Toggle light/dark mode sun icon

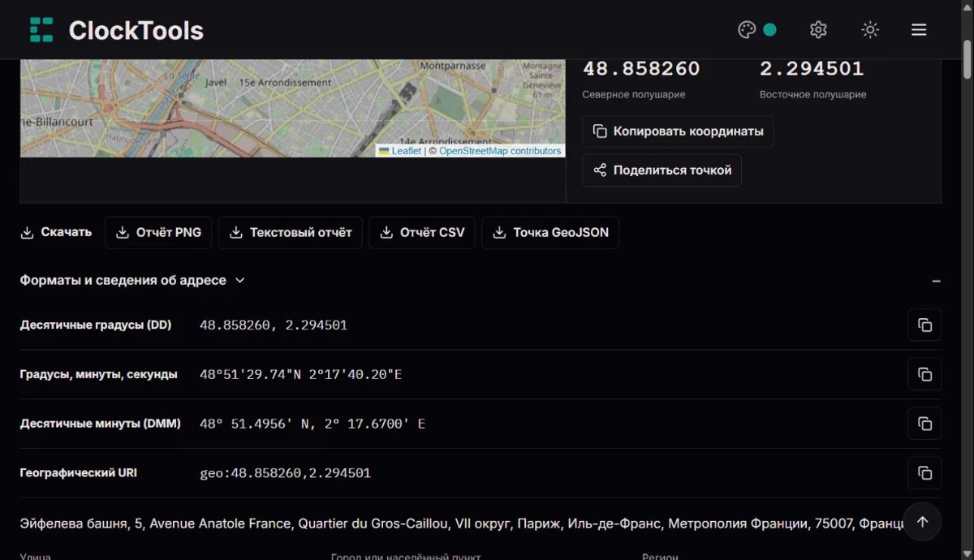(x=870, y=30)
